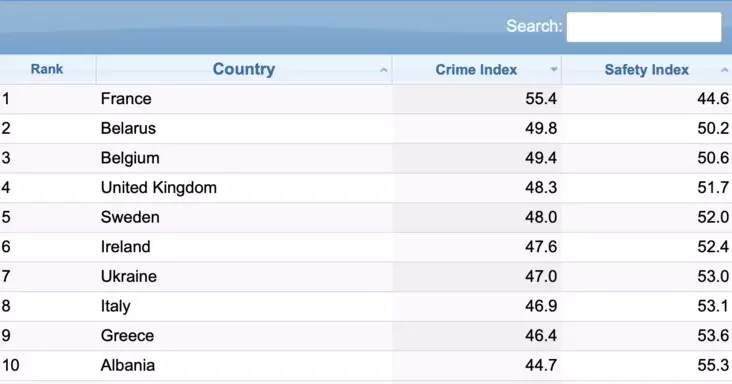Click the crime index value 47.6

pos(541,246)
